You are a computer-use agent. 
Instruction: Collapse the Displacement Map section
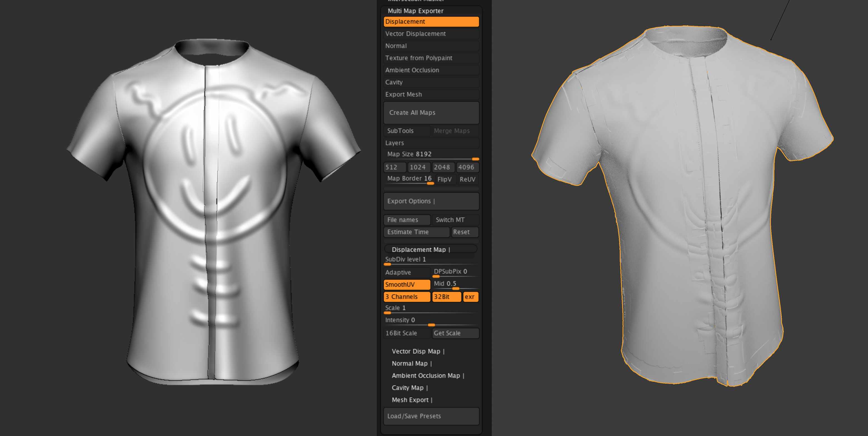[x=431, y=249]
